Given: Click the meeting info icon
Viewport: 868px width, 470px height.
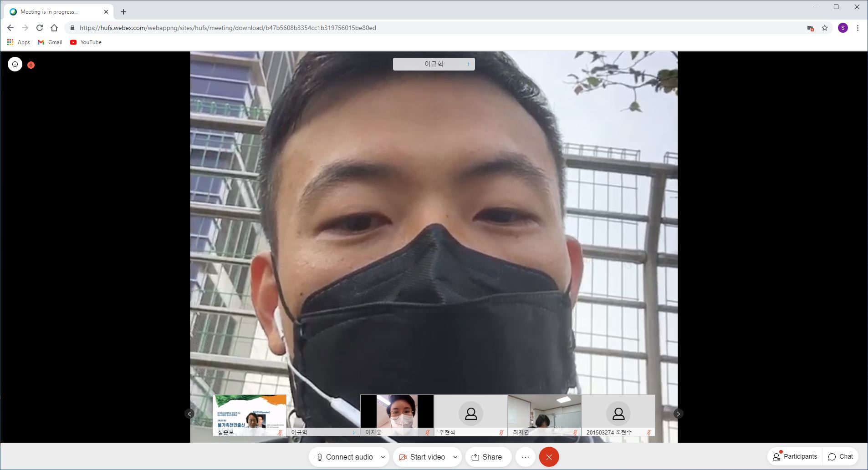Looking at the screenshot, I should click(x=15, y=64).
